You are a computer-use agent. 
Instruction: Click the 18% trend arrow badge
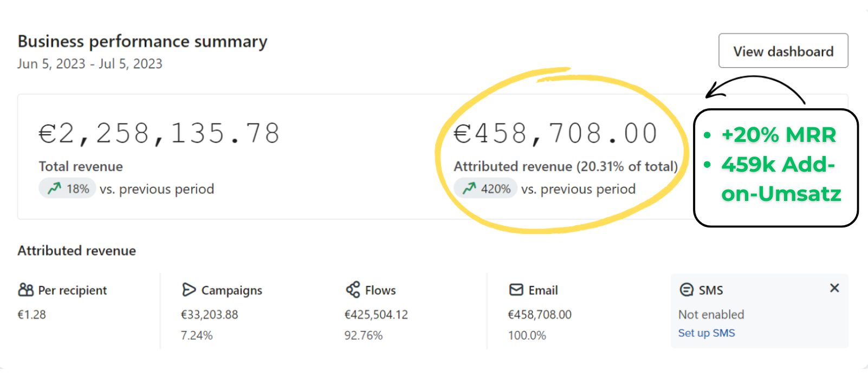pos(68,188)
